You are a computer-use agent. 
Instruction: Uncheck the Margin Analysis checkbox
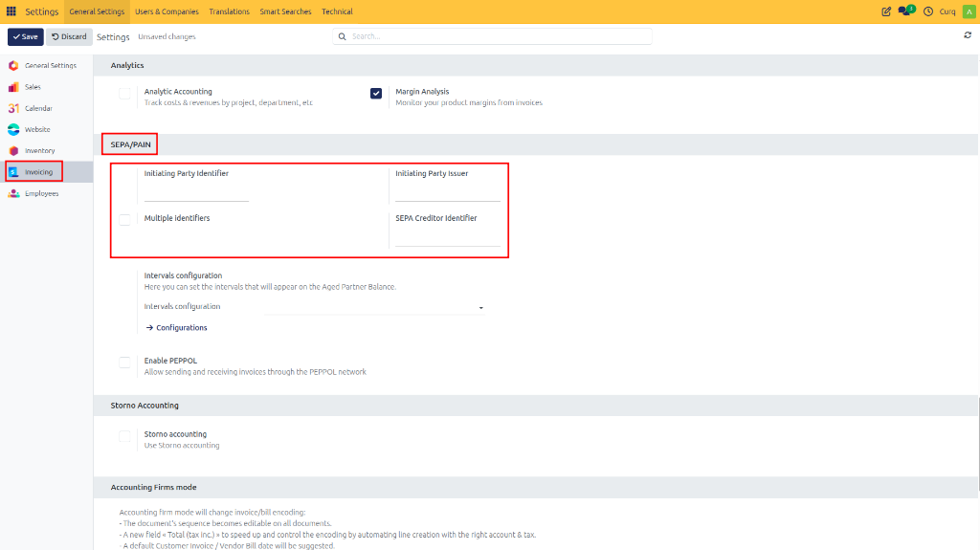tap(375, 93)
